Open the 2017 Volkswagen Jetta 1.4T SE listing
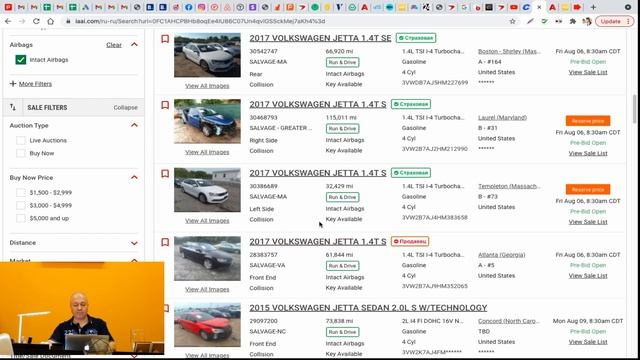 pyautogui.click(x=320, y=38)
